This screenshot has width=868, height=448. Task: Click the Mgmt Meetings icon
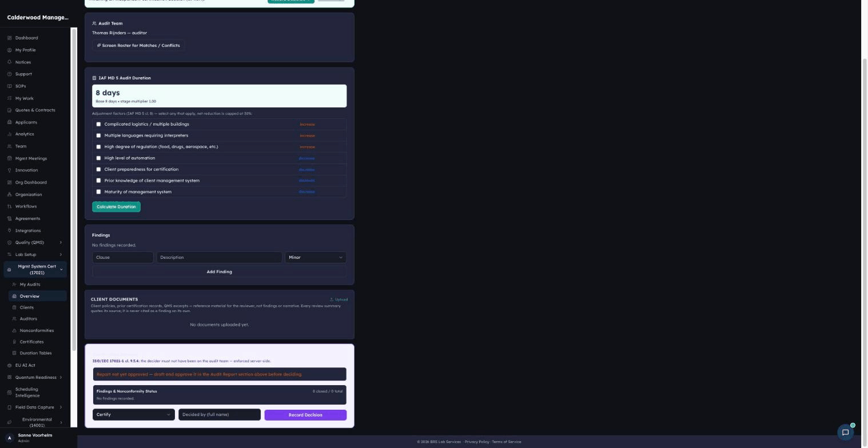(x=9, y=158)
